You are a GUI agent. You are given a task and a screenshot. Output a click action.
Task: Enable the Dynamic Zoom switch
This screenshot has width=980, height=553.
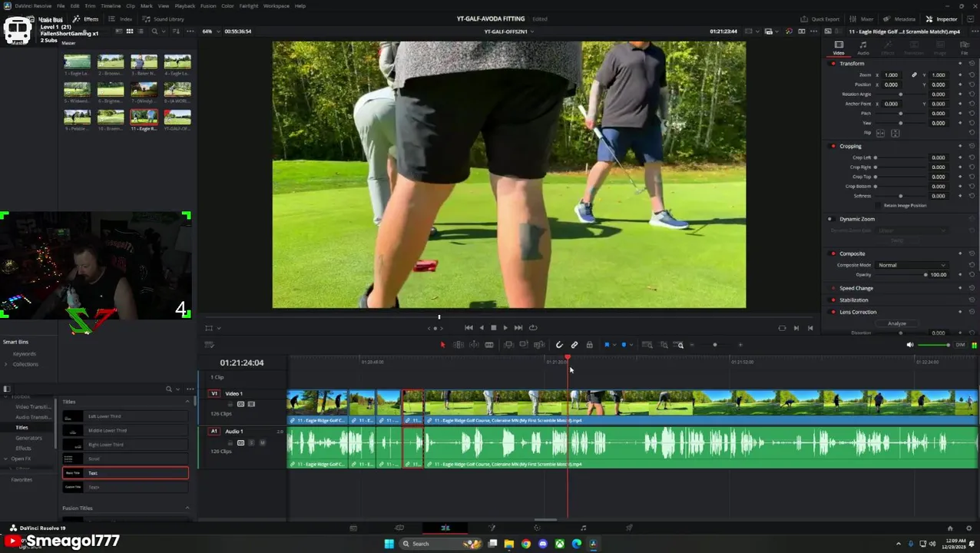830,219
